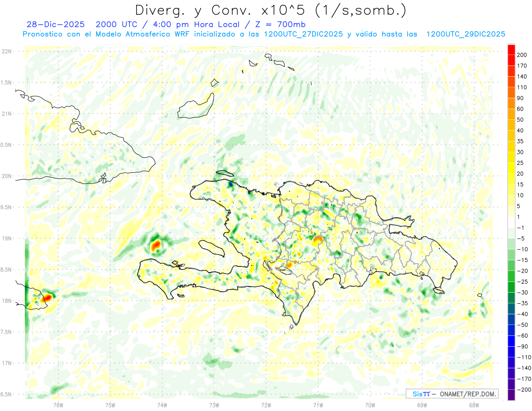Click the '76W' longitude label
Image resolution: width=532 pixels, height=411 pixels.
tap(58, 404)
